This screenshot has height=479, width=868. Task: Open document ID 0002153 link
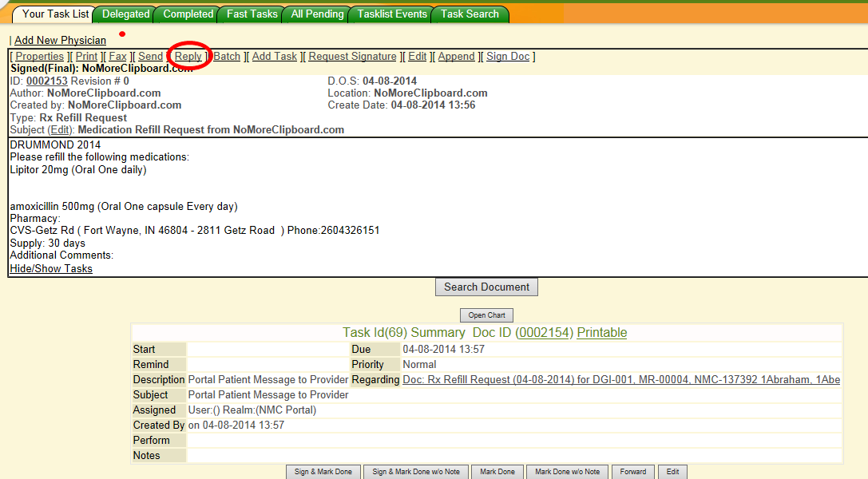tap(47, 81)
